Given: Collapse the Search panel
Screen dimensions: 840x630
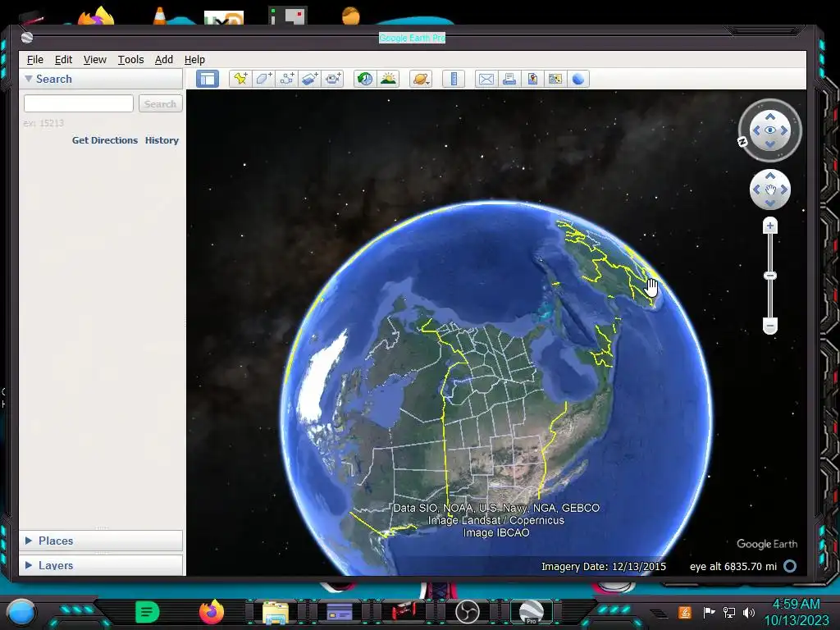Looking at the screenshot, I should coord(29,79).
